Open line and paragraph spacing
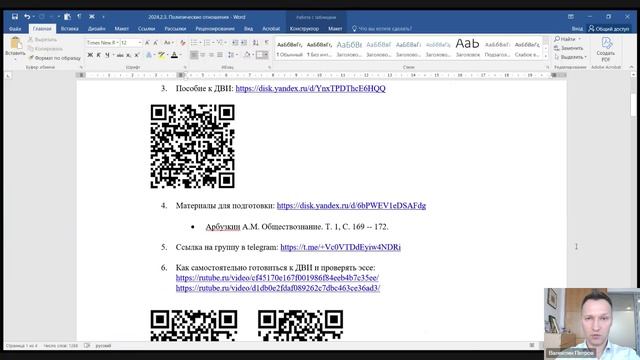 click(x=231, y=55)
